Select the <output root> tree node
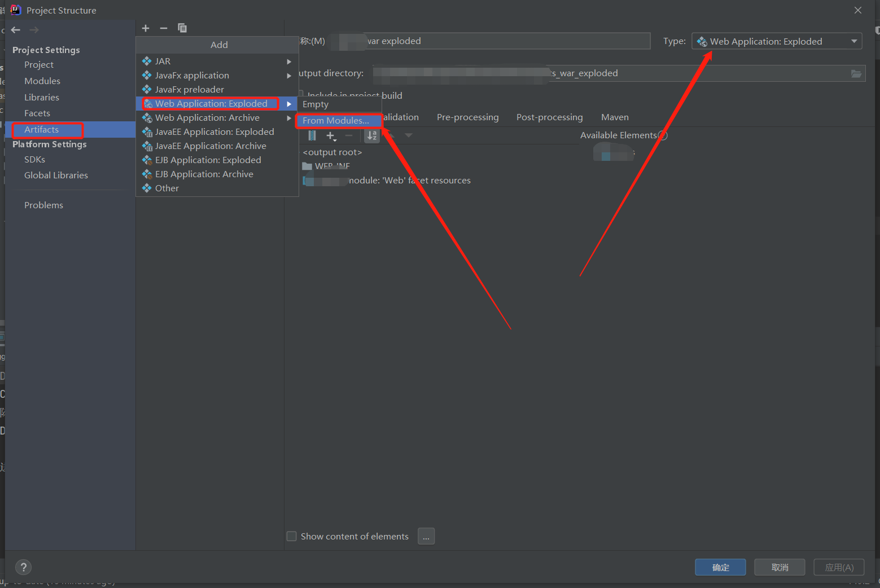This screenshot has width=880, height=588. (x=332, y=152)
